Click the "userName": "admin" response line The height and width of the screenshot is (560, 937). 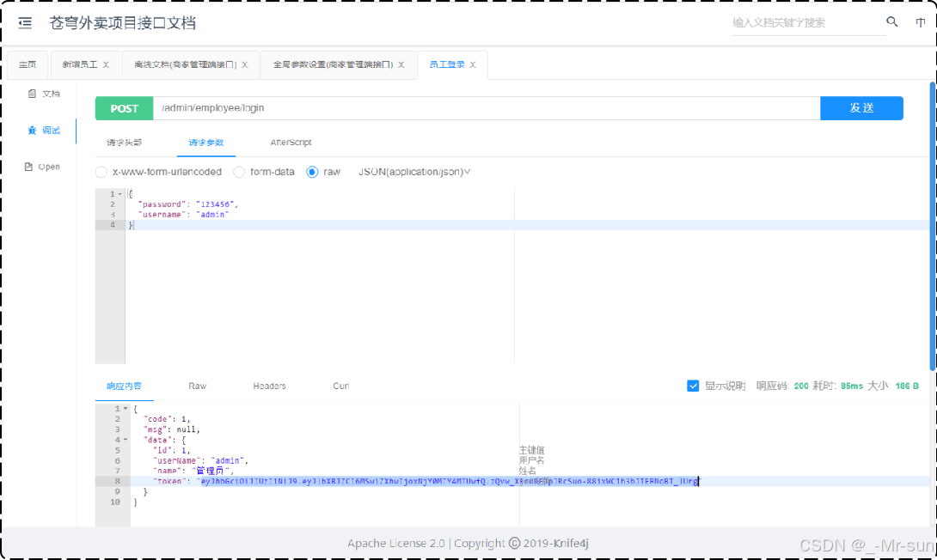tap(200, 460)
